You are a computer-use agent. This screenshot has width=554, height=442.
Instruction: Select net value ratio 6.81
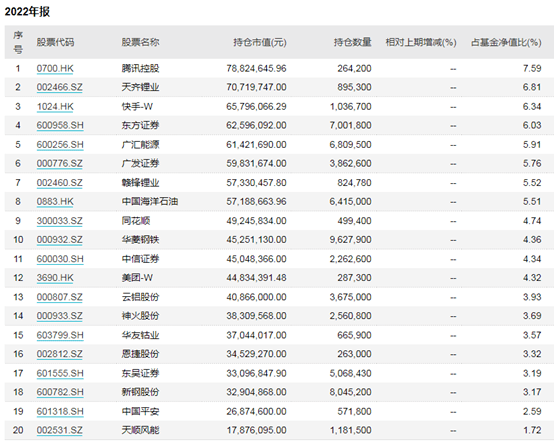(532, 87)
